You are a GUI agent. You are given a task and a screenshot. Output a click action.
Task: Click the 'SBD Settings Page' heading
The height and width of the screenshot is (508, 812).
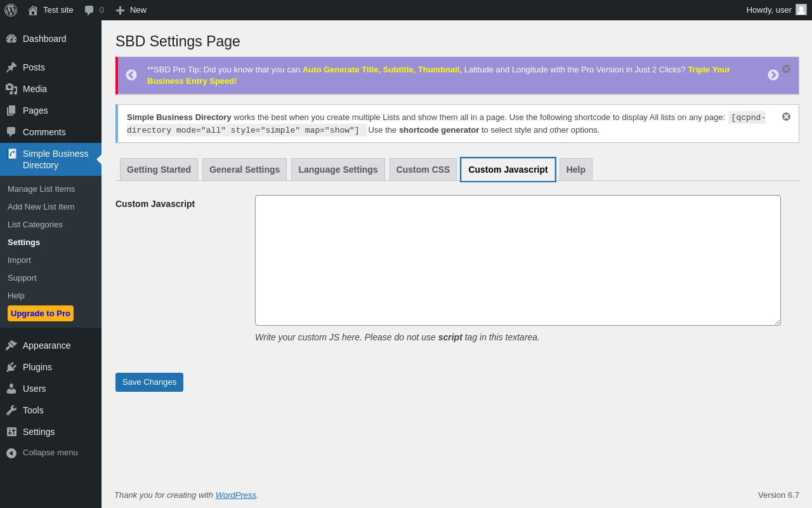click(178, 41)
